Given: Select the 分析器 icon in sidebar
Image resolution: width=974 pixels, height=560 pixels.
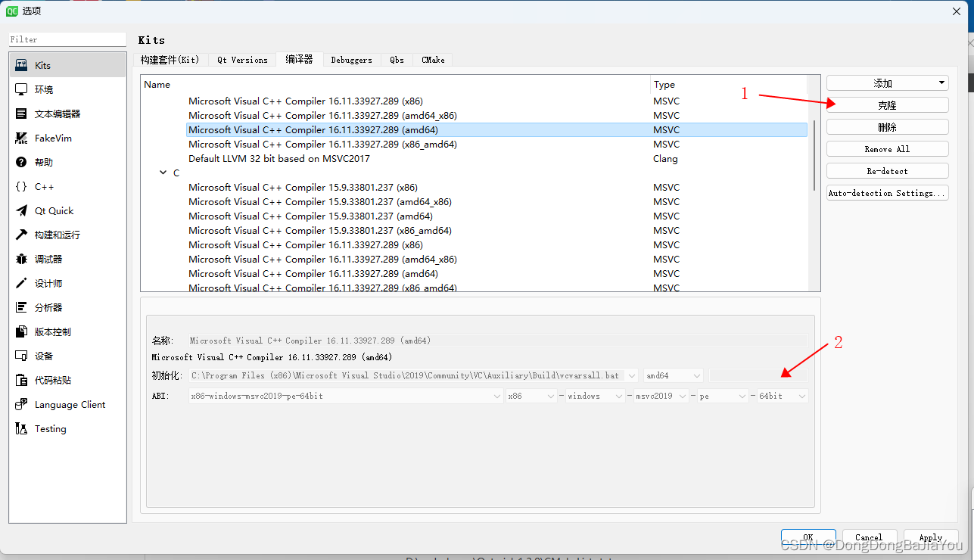Looking at the screenshot, I should pyautogui.click(x=21, y=308).
